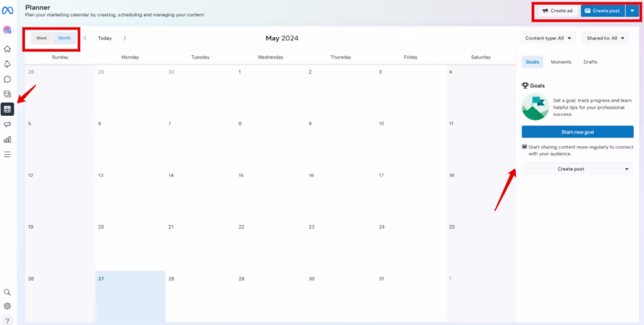The image size is (644, 325).
Task: Switch calendar to Month view
Action: coord(64,38)
